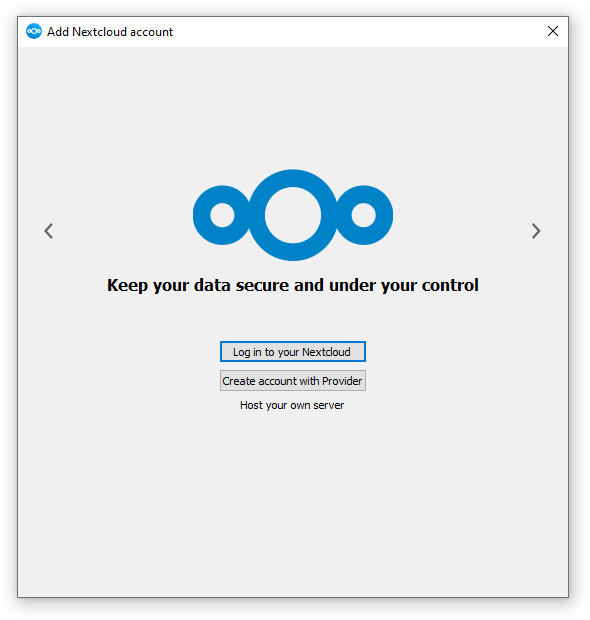Click the 'Add Nextcloud account' window title

coord(110,32)
